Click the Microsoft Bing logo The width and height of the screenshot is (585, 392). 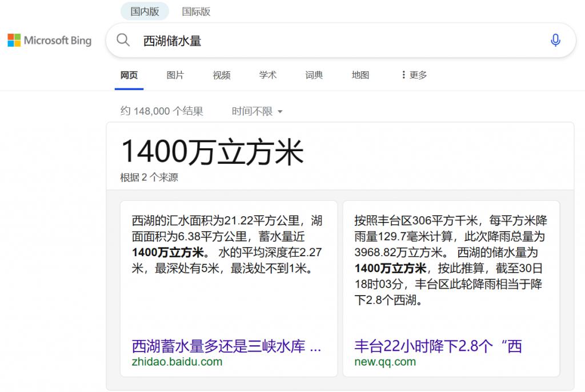[x=50, y=41]
